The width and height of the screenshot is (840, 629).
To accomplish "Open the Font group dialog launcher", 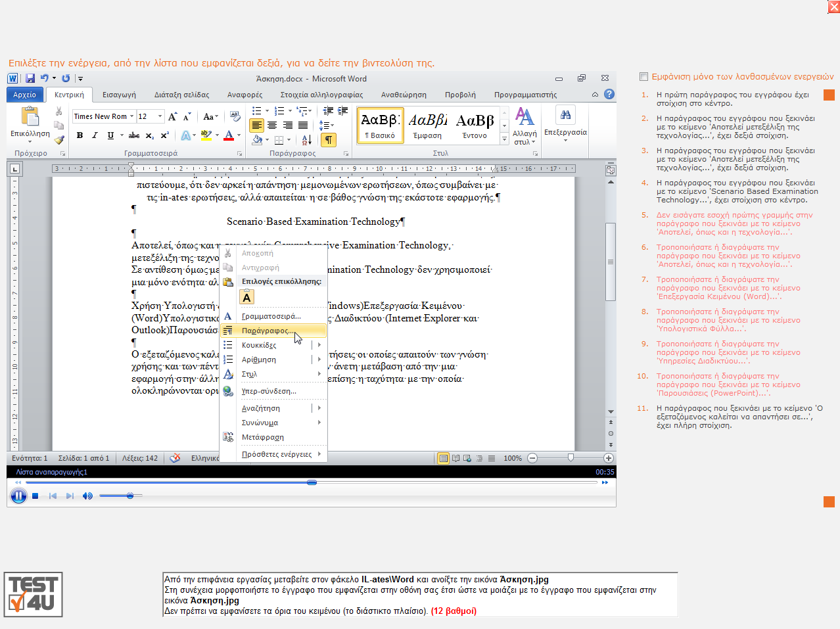I will tap(239, 154).
